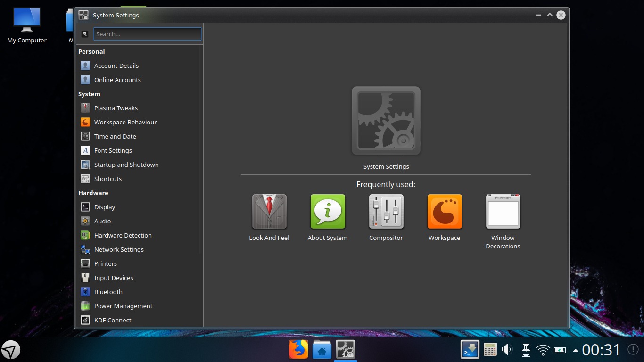Click the Online Accounts sidebar icon
Viewport: 644px width, 362px height.
(x=85, y=80)
